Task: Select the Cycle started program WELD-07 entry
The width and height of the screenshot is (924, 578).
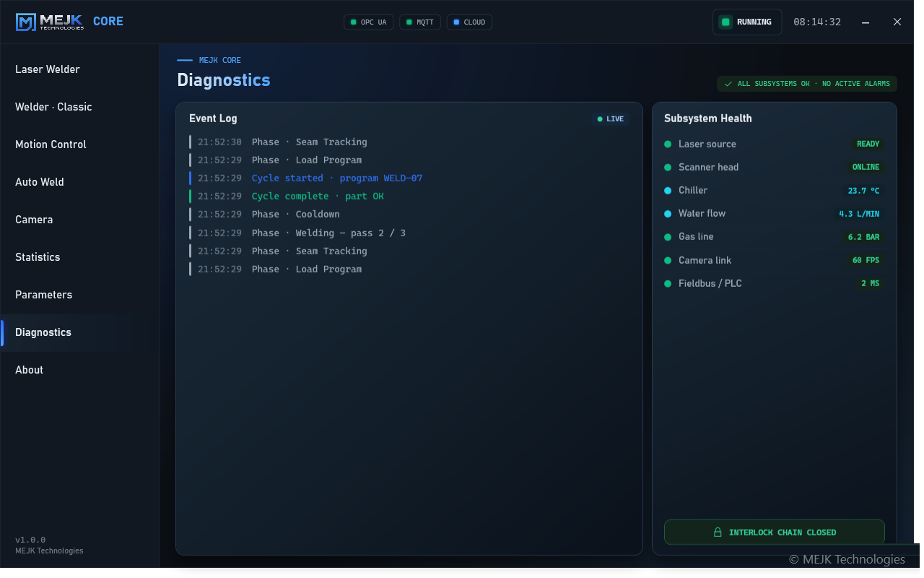Action: click(x=409, y=178)
